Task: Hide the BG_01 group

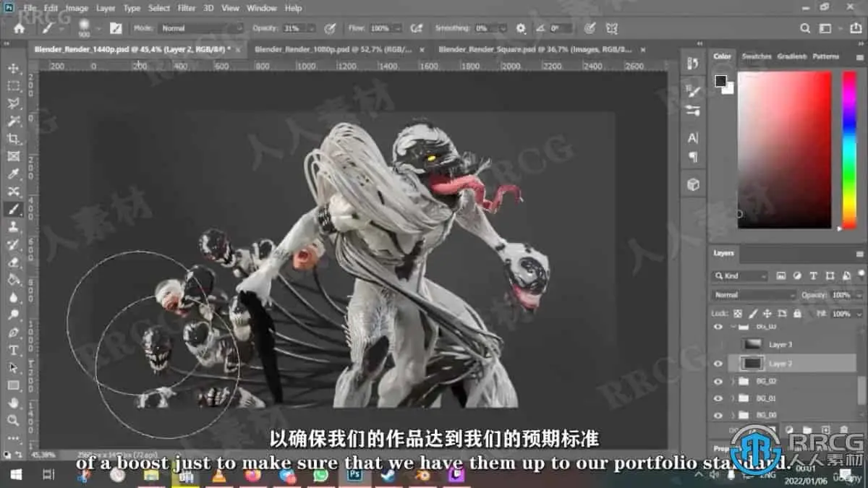Action: (718, 398)
